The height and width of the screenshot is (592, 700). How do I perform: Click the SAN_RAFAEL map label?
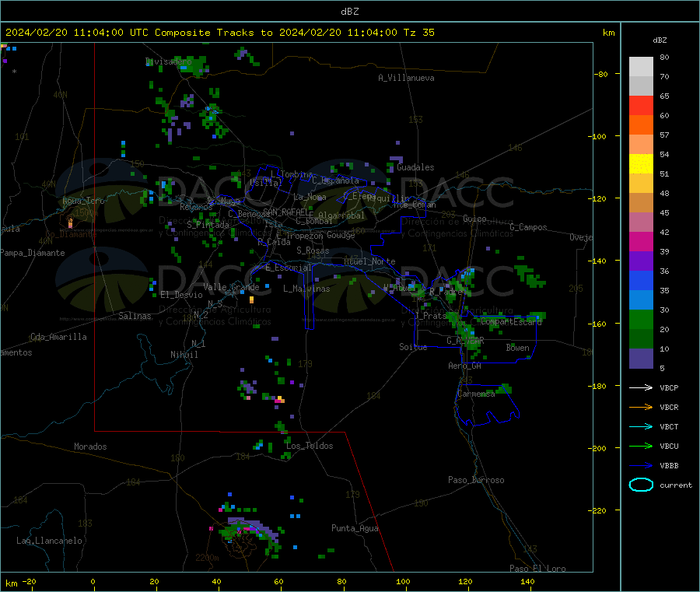(288, 212)
